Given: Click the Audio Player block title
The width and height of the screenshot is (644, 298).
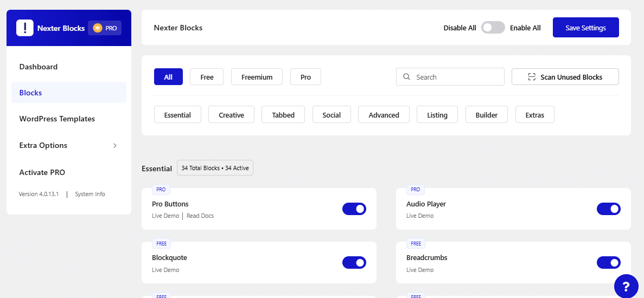Looking at the screenshot, I should coord(426,204).
